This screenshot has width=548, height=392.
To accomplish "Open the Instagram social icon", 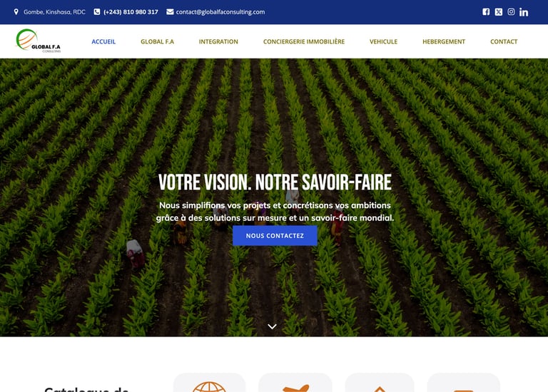I will tap(511, 12).
